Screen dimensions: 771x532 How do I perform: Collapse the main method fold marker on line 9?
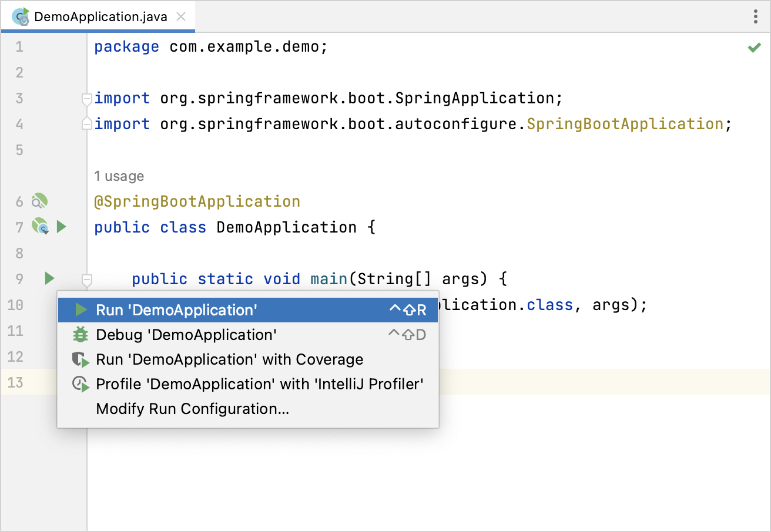pos(87,280)
